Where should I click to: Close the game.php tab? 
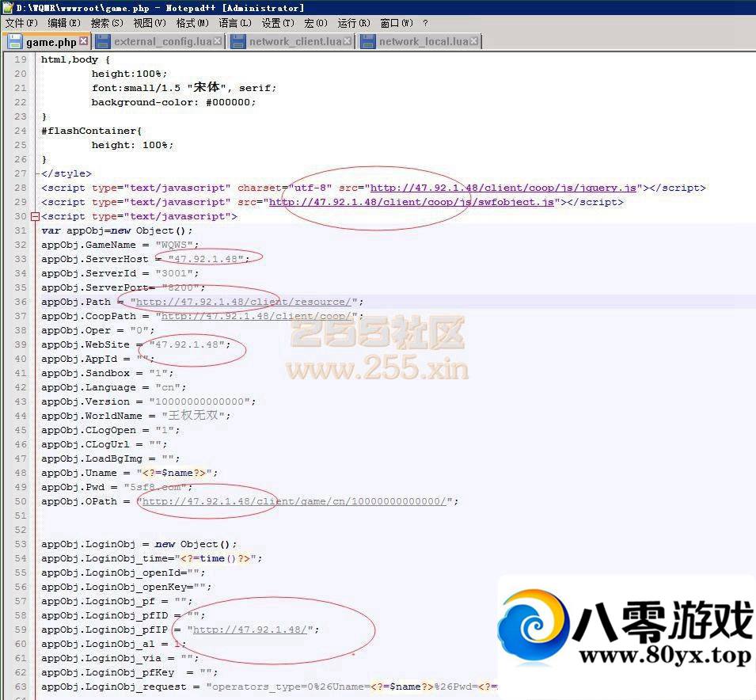coord(84,41)
